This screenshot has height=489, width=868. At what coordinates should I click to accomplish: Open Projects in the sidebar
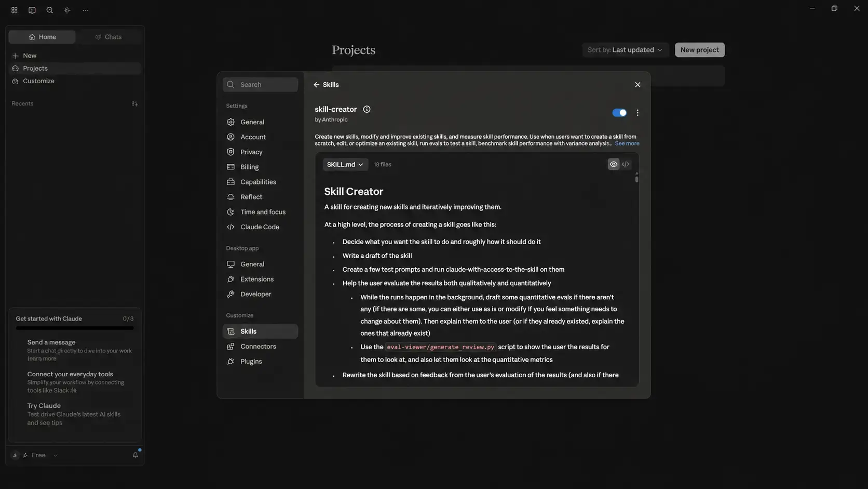coord(75,69)
